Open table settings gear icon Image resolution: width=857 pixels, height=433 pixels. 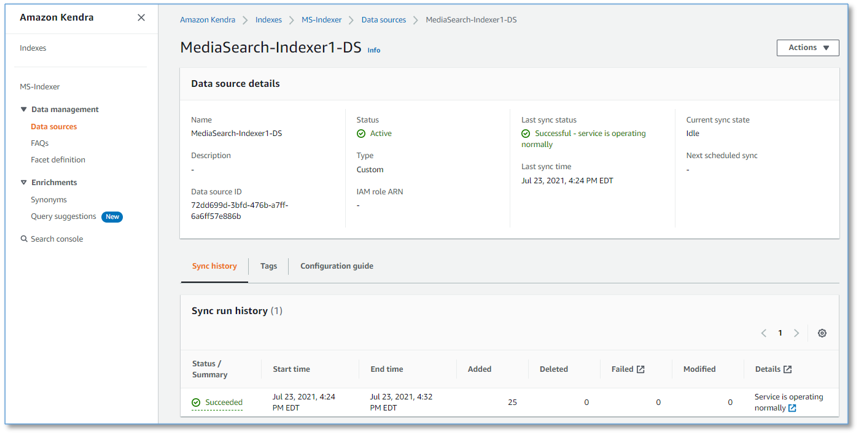click(822, 333)
